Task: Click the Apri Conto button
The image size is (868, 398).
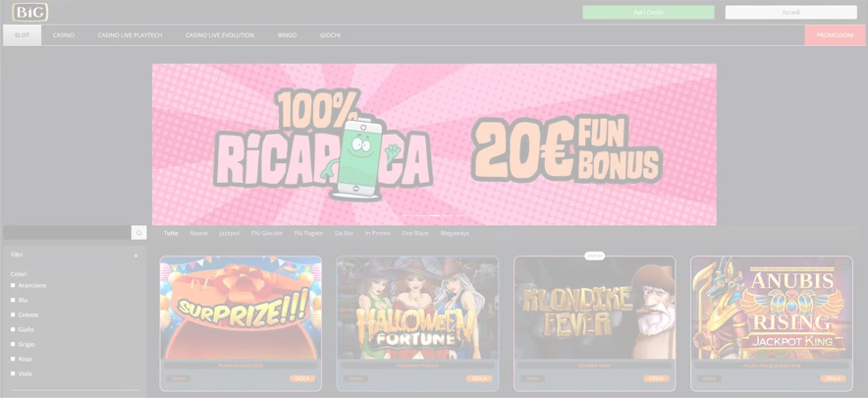Action: (648, 12)
